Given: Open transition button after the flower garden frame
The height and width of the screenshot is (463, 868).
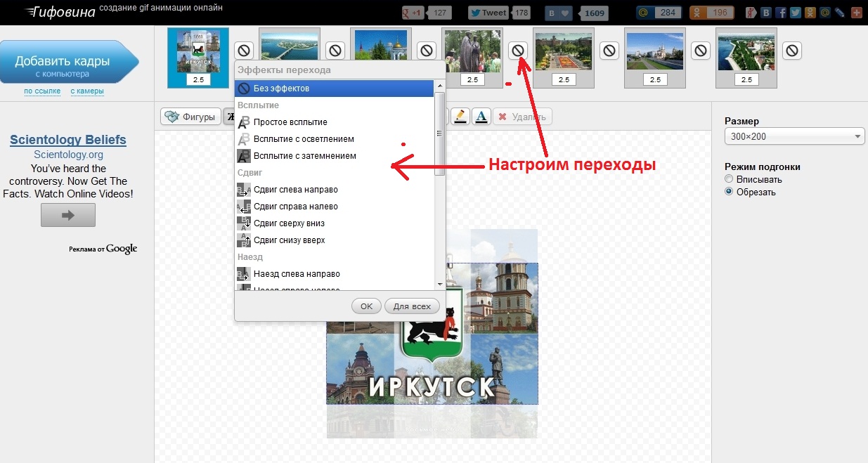Looking at the screenshot, I should pos(609,51).
